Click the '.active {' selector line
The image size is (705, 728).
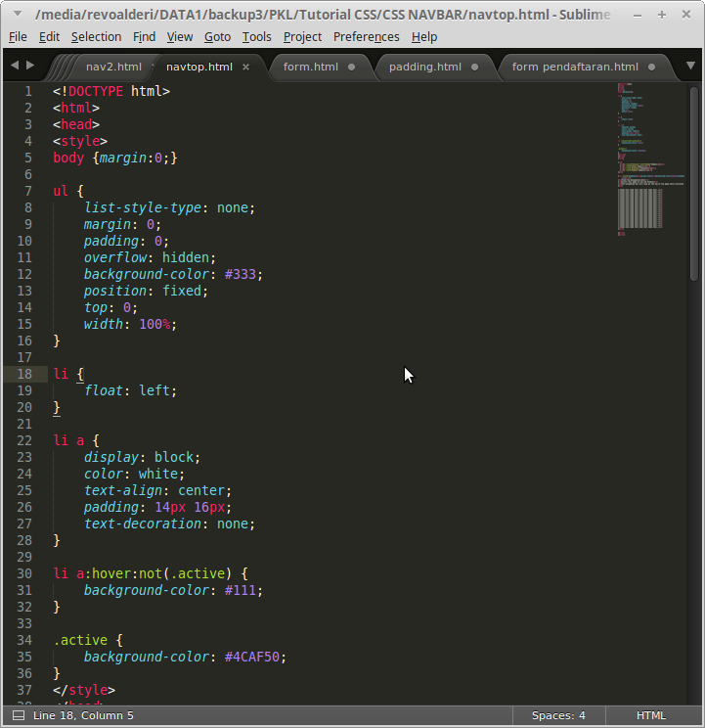88,640
